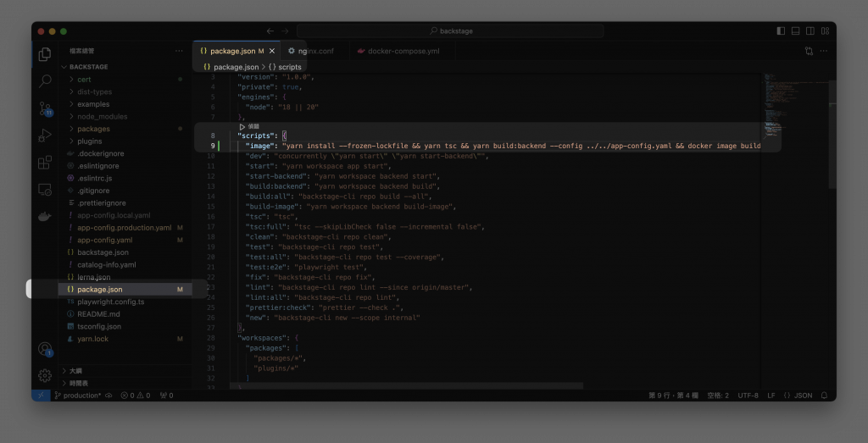
Task: Open catalog-info.yaml file
Action: [x=125, y=265]
